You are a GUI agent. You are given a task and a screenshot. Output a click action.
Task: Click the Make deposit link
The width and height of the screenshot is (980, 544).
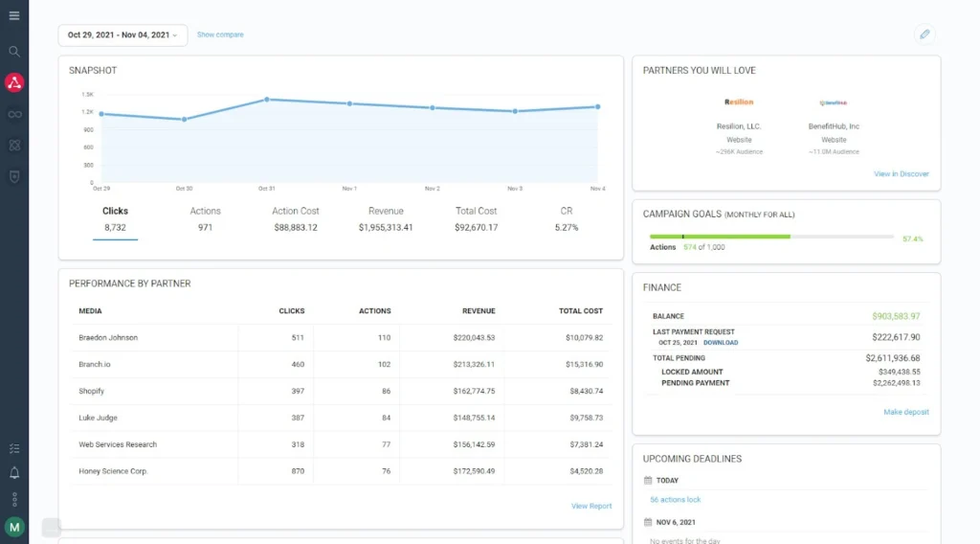click(x=905, y=412)
